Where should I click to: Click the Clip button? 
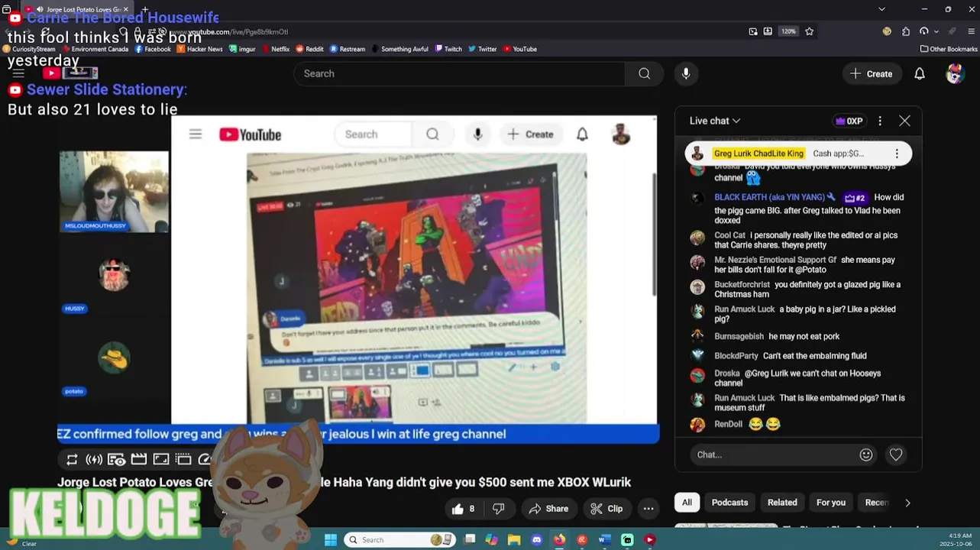606,509
